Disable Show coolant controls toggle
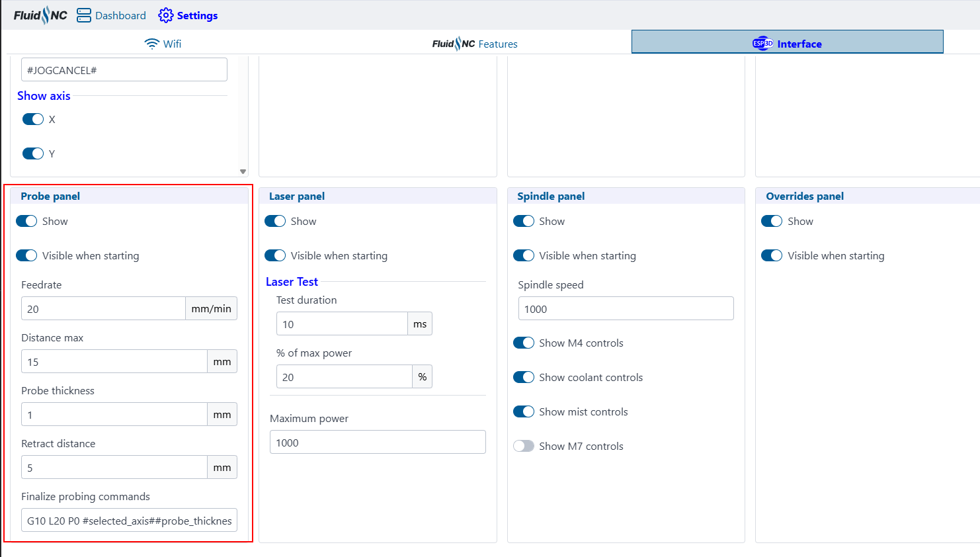980x557 pixels. [x=524, y=377]
